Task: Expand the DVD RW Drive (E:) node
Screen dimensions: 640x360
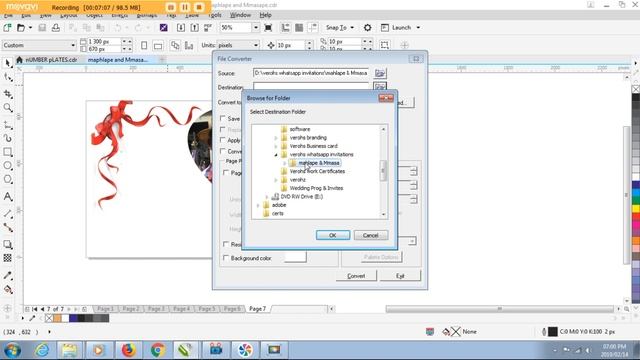Action: pyautogui.click(x=267, y=197)
